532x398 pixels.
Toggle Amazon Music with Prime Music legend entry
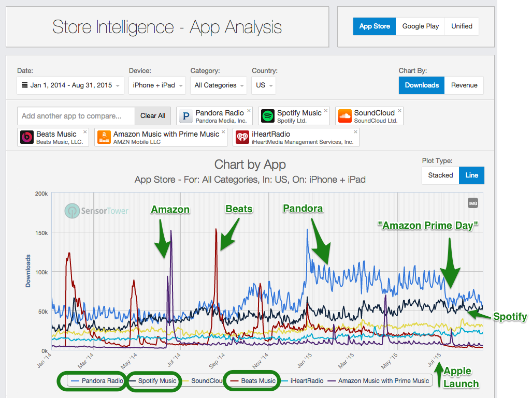coord(379,381)
